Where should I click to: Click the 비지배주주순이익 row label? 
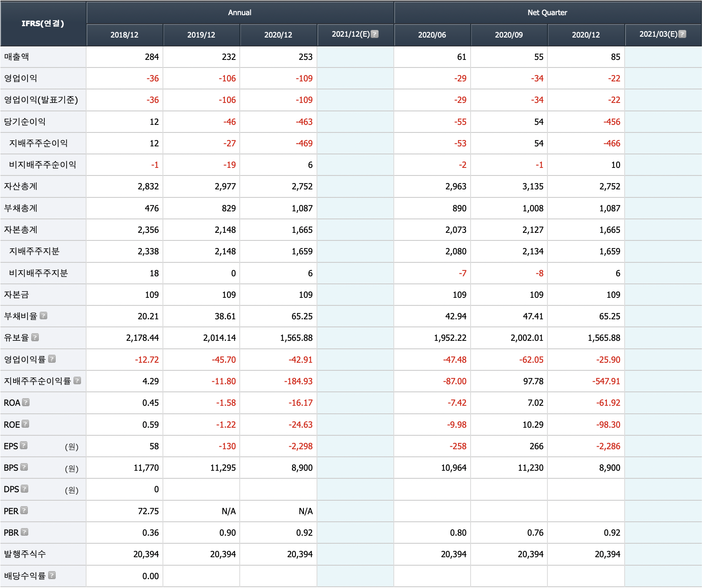(43, 165)
